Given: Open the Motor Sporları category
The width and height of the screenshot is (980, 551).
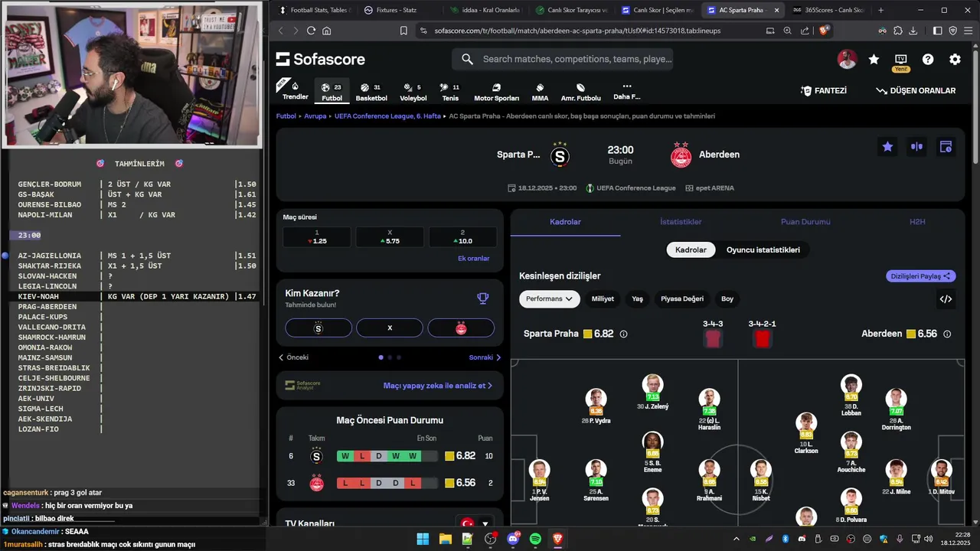Looking at the screenshot, I should click(x=496, y=92).
